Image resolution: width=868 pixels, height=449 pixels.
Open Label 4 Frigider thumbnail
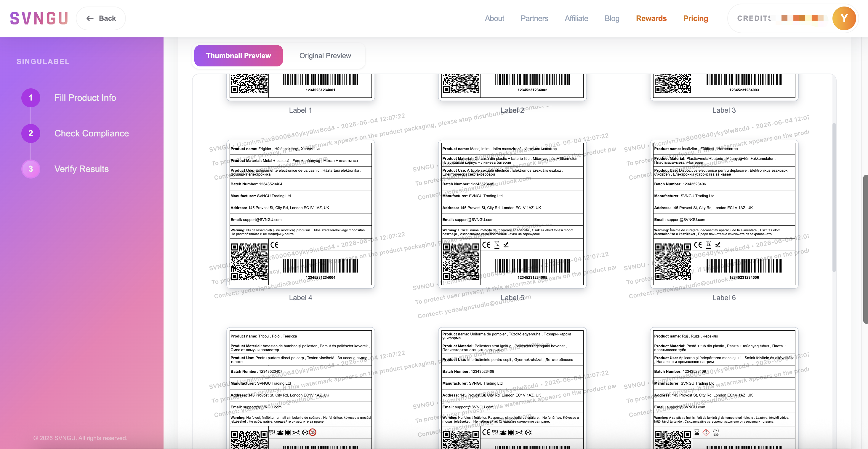coord(301,214)
